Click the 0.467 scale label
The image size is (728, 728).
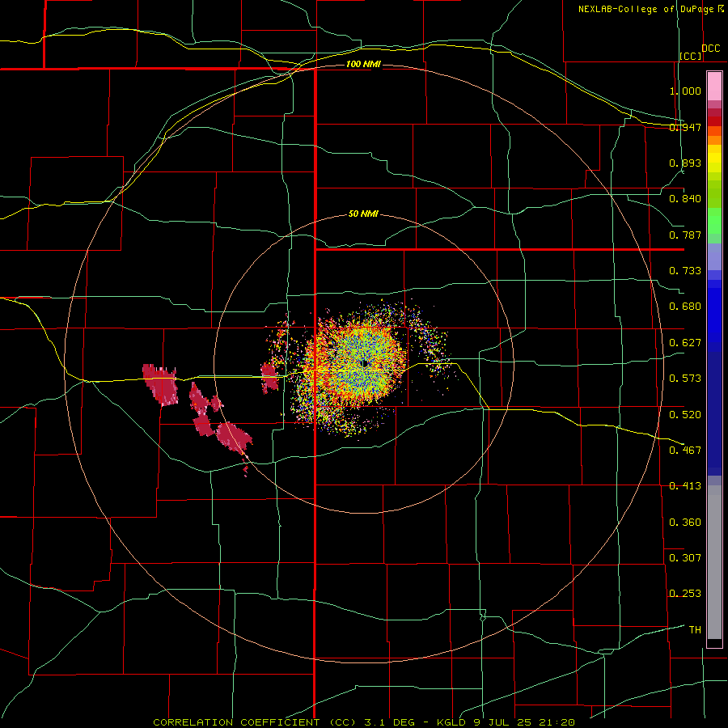685,450
